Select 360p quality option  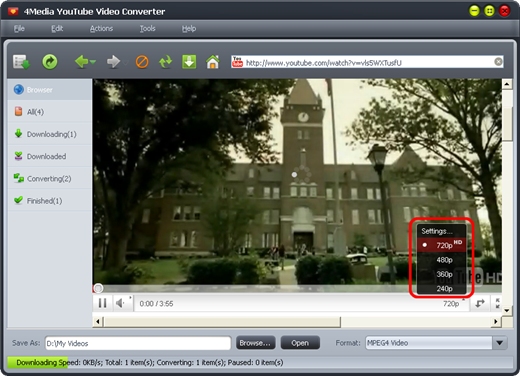[x=441, y=274]
